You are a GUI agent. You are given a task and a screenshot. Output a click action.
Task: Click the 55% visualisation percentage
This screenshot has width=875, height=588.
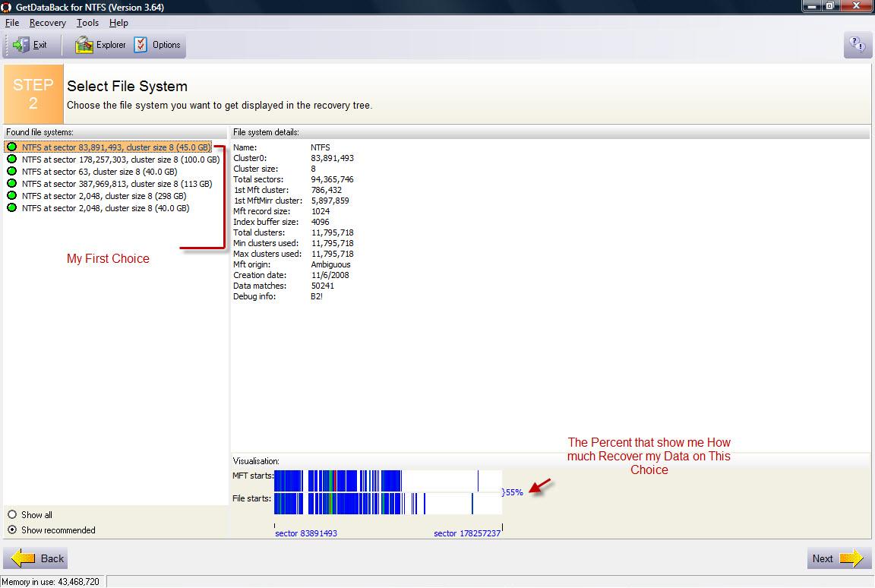pos(514,492)
